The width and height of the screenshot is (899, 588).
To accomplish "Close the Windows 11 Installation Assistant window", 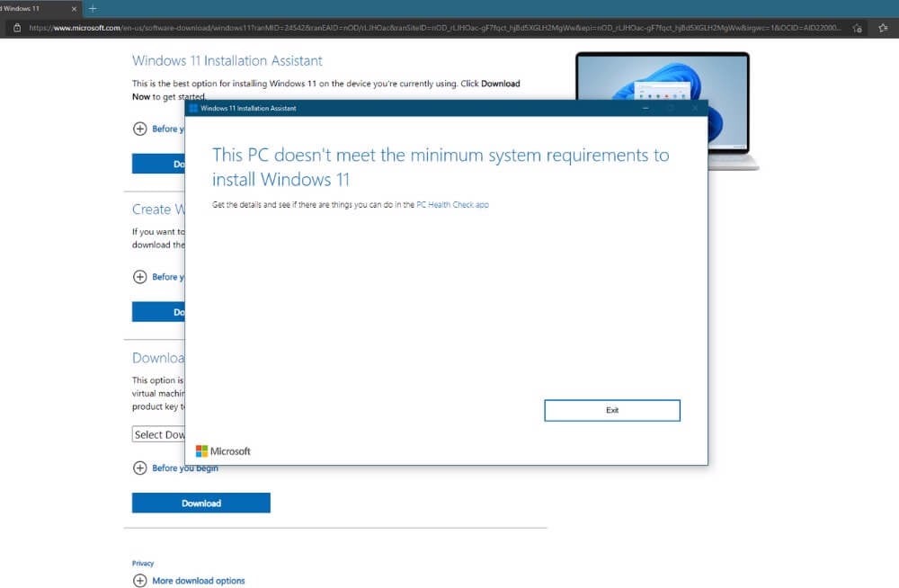I will pyautogui.click(x=694, y=109).
